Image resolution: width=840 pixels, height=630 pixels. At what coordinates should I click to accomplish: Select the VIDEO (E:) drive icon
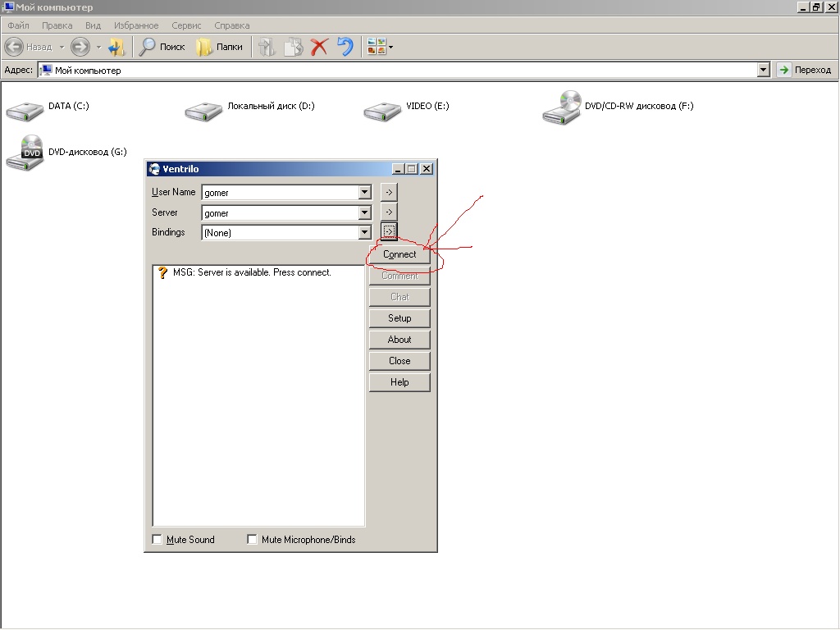(382, 111)
